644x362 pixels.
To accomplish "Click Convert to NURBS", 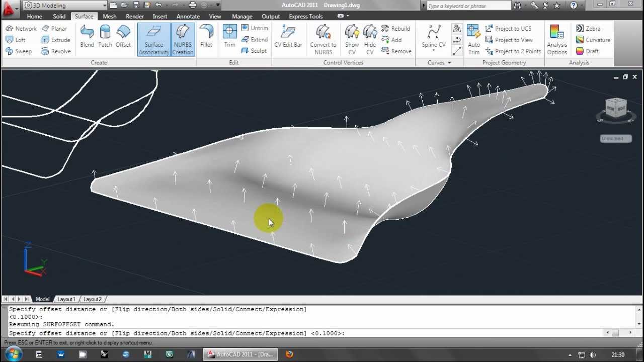I will coord(323,40).
